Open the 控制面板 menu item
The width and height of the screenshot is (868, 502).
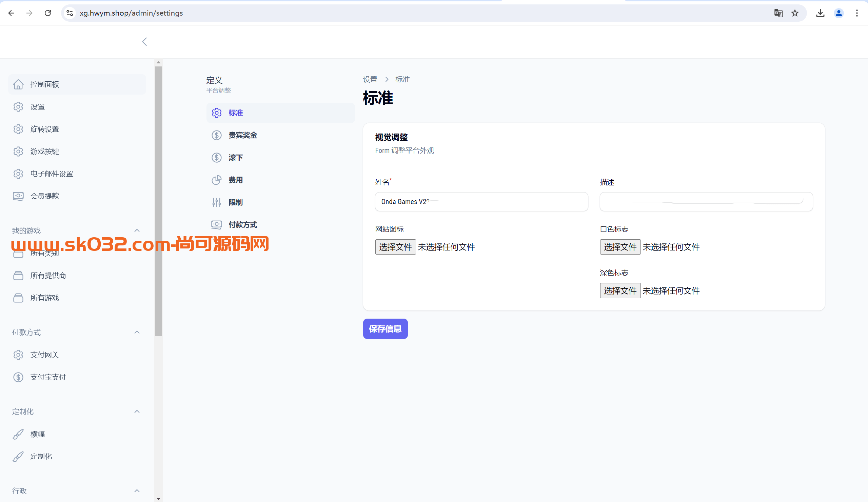pos(77,84)
